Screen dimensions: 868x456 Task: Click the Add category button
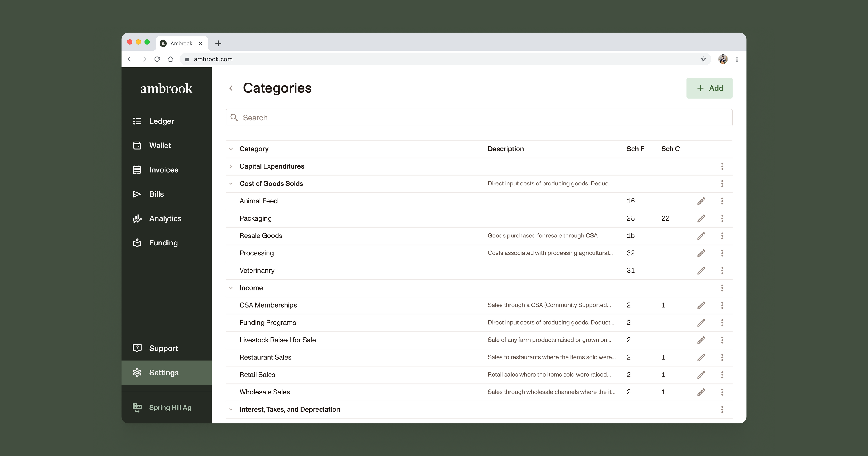pos(709,88)
